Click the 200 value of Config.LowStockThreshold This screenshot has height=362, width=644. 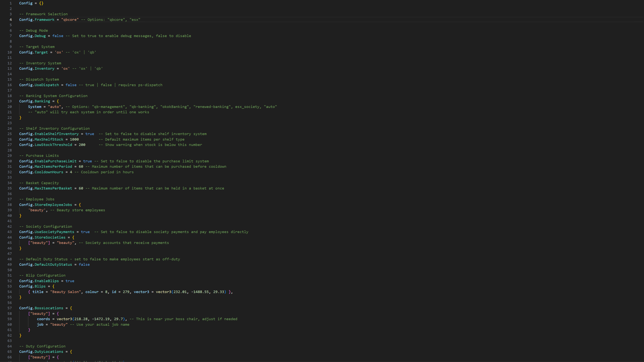[82, 145]
